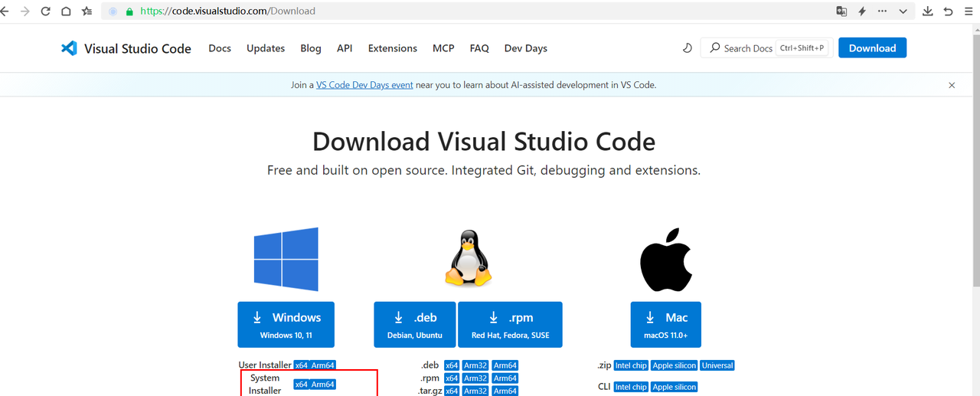The image size is (980, 396).
Task: Select .zip Universal link
Action: [717, 366]
